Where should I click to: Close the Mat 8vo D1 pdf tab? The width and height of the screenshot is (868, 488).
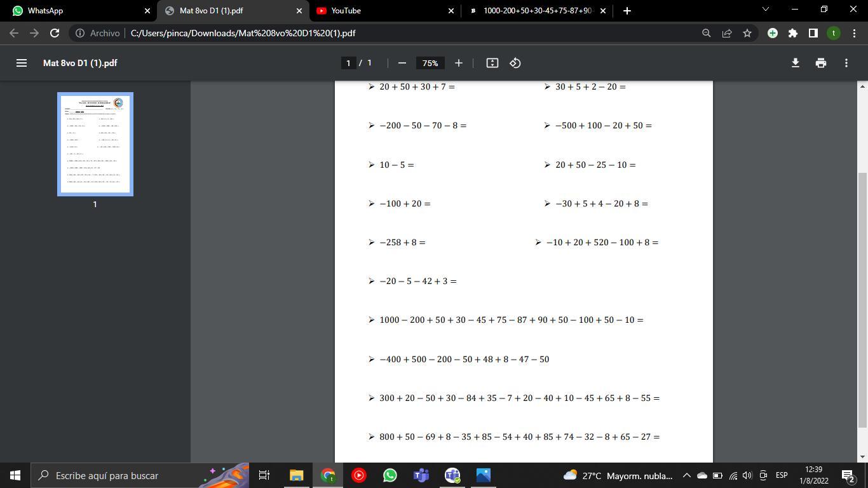(299, 11)
